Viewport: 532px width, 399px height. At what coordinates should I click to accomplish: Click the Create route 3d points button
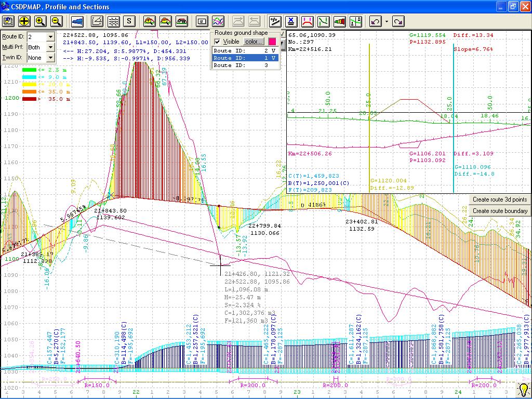point(500,199)
